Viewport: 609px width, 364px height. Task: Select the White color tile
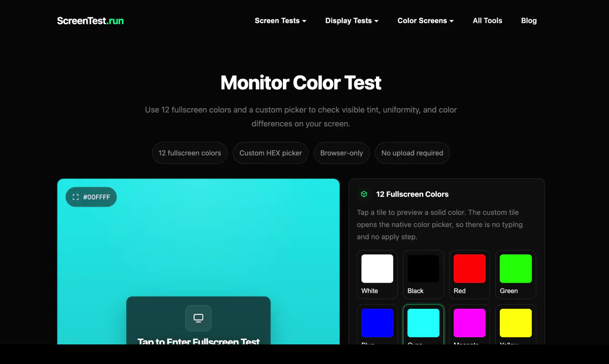coord(377,274)
